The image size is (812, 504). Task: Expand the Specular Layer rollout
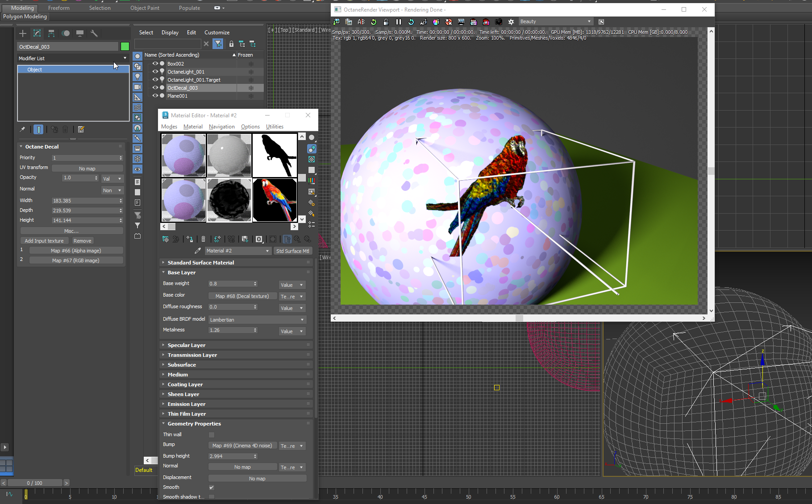187,345
